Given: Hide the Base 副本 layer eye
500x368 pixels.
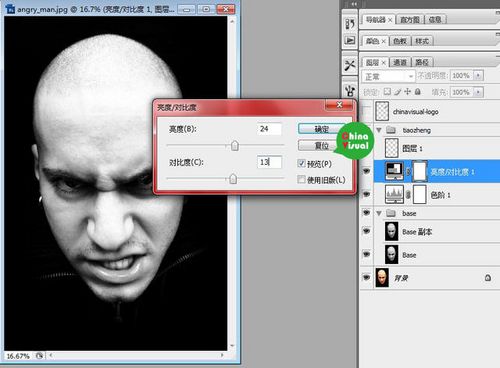Looking at the screenshot, I should [x=366, y=231].
